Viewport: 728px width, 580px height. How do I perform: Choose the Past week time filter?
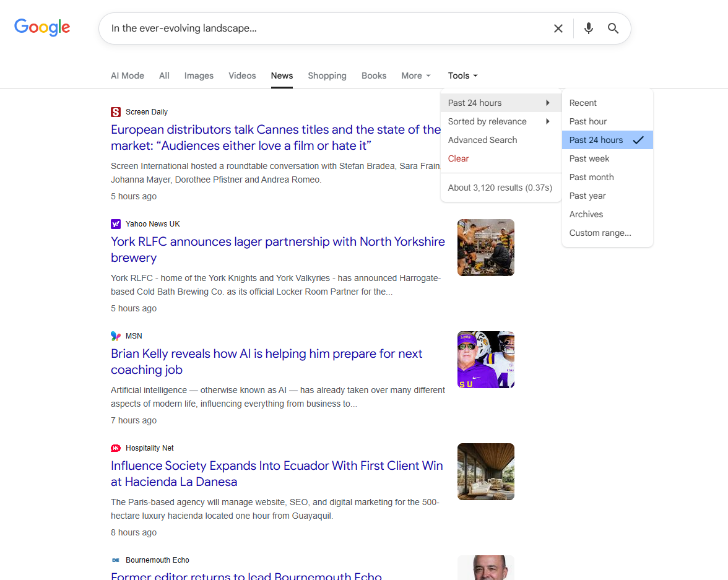point(607,158)
